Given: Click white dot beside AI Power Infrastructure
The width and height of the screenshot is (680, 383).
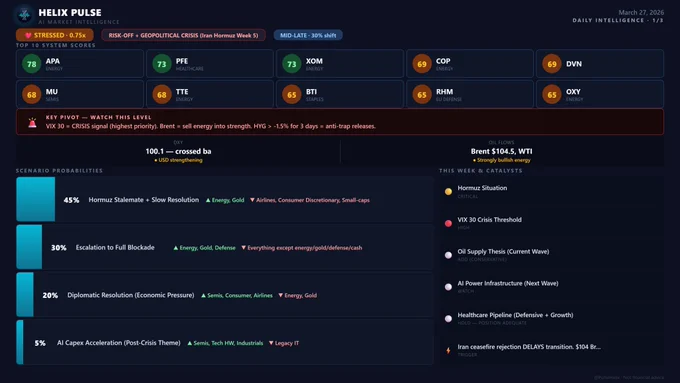Looking at the screenshot, I should point(448,287).
